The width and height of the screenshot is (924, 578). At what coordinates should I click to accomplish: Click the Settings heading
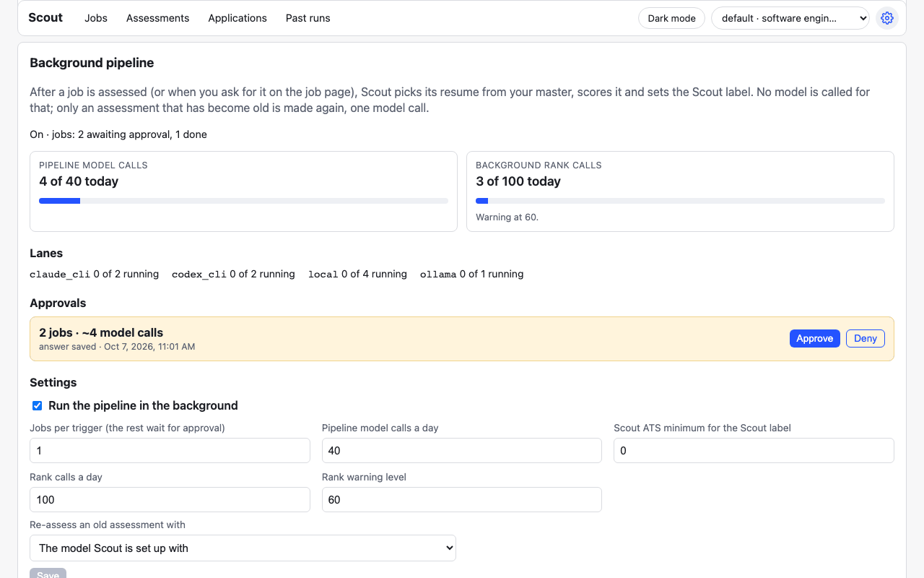coord(53,382)
